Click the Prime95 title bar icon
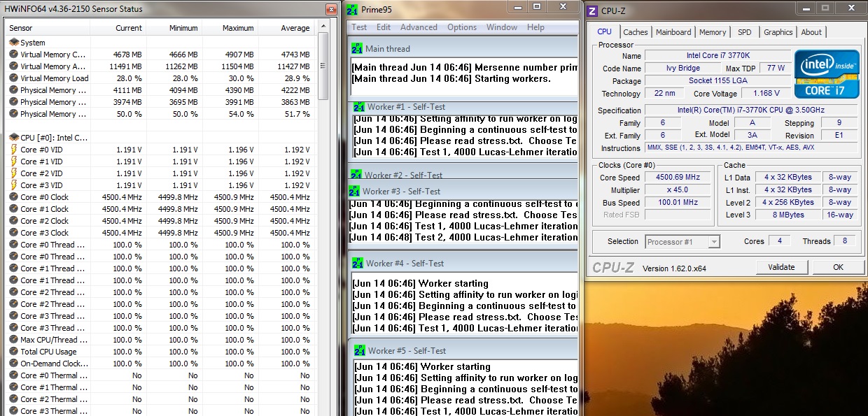The height and width of the screenshot is (416, 868). click(352, 9)
